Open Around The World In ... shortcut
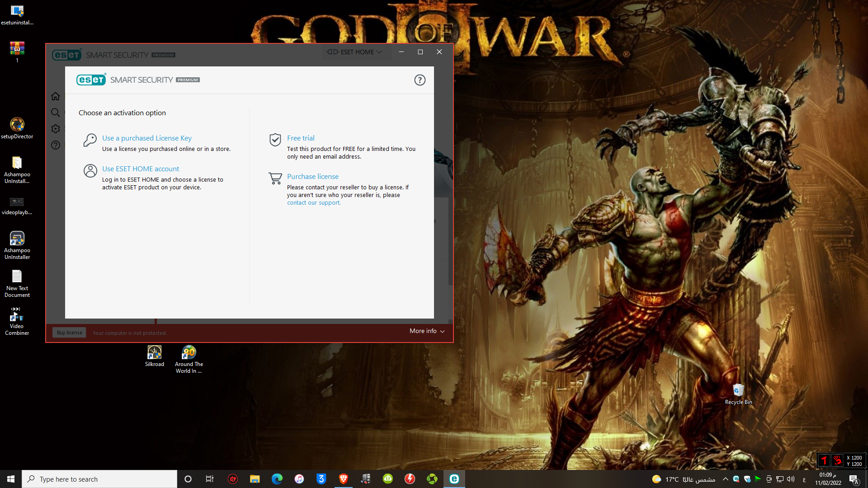Viewport: 868px width, 488px height. (x=189, y=360)
